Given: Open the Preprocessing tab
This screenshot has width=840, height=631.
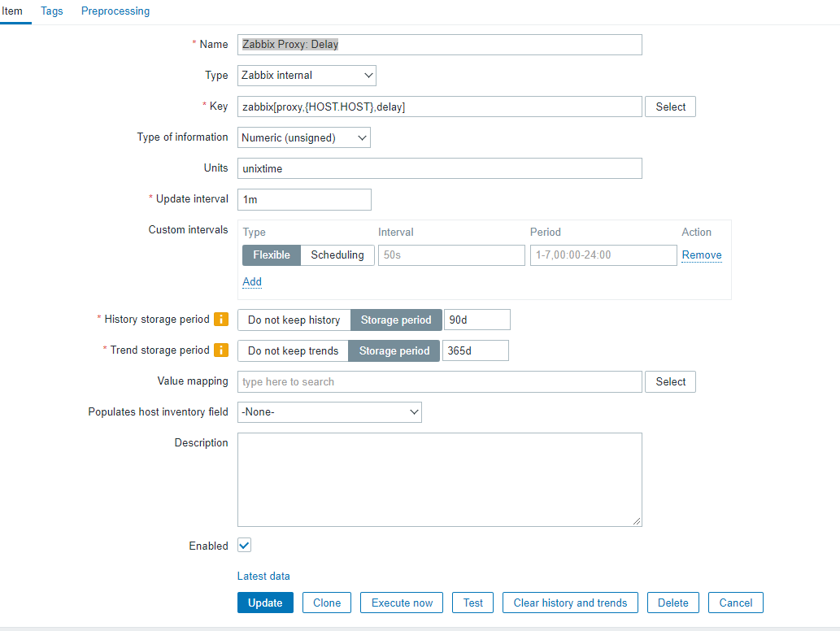Looking at the screenshot, I should click(115, 11).
